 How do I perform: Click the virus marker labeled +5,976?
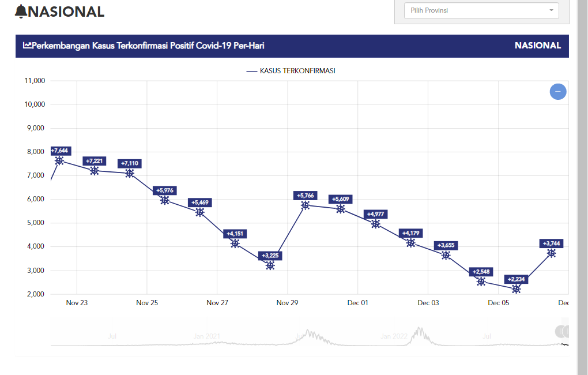click(165, 200)
